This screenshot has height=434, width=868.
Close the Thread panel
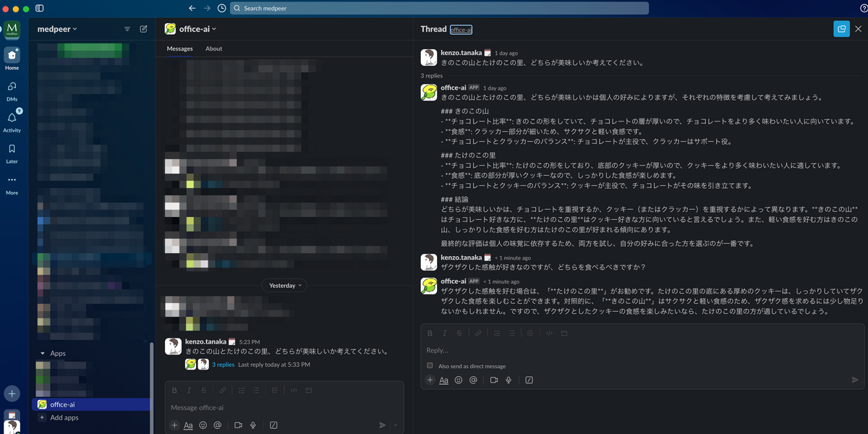coord(858,29)
